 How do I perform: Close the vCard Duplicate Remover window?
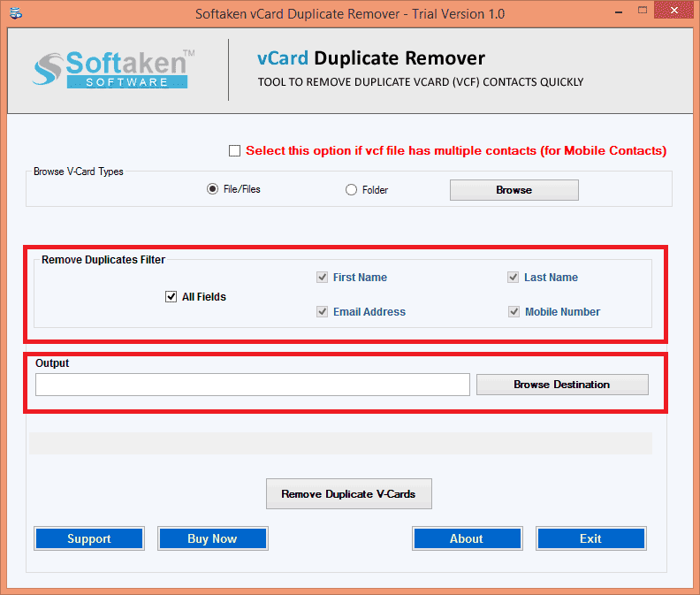click(x=673, y=10)
